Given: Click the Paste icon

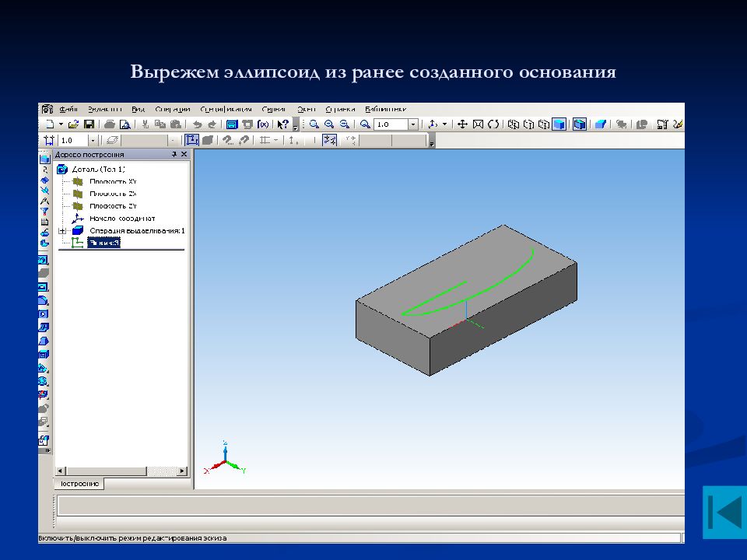Looking at the screenshot, I should coord(175,124).
